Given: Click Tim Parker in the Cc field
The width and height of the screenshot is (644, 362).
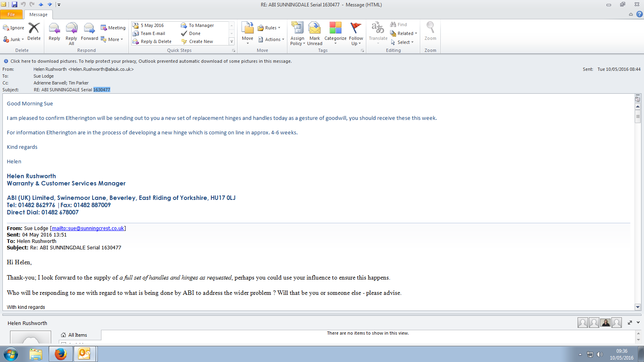Looking at the screenshot, I should coord(78,83).
